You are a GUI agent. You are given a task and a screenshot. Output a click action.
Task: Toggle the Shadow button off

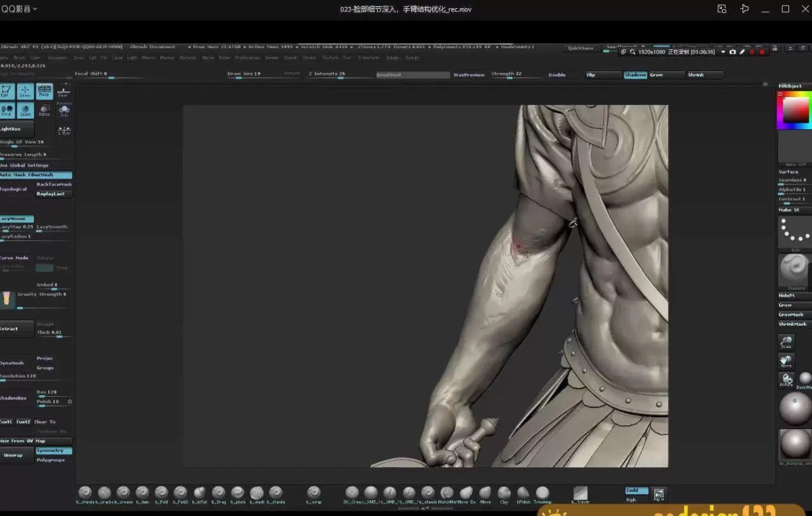coord(635,75)
